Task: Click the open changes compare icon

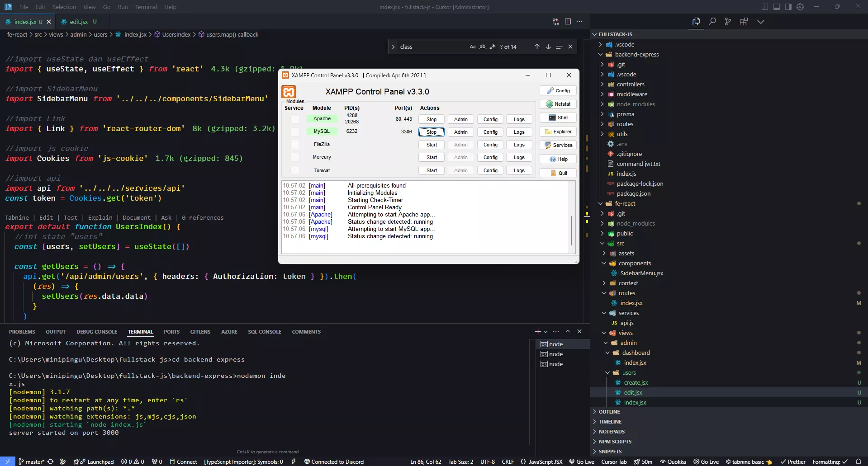Action: [x=556, y=22]
